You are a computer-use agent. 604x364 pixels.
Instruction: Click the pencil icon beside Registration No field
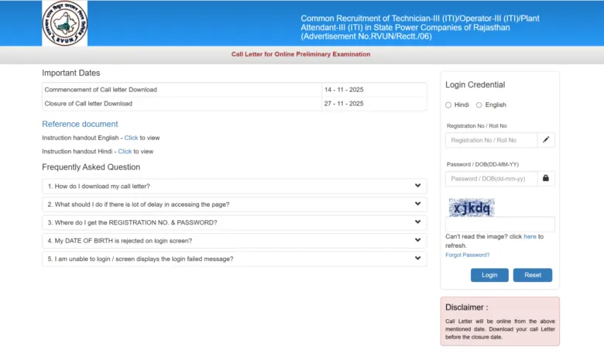(546, 140)
